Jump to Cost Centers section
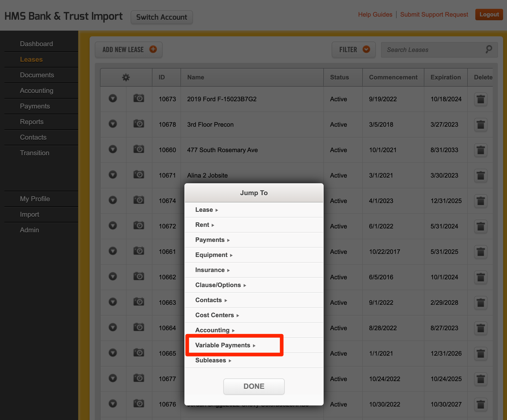 coord(254,315)
